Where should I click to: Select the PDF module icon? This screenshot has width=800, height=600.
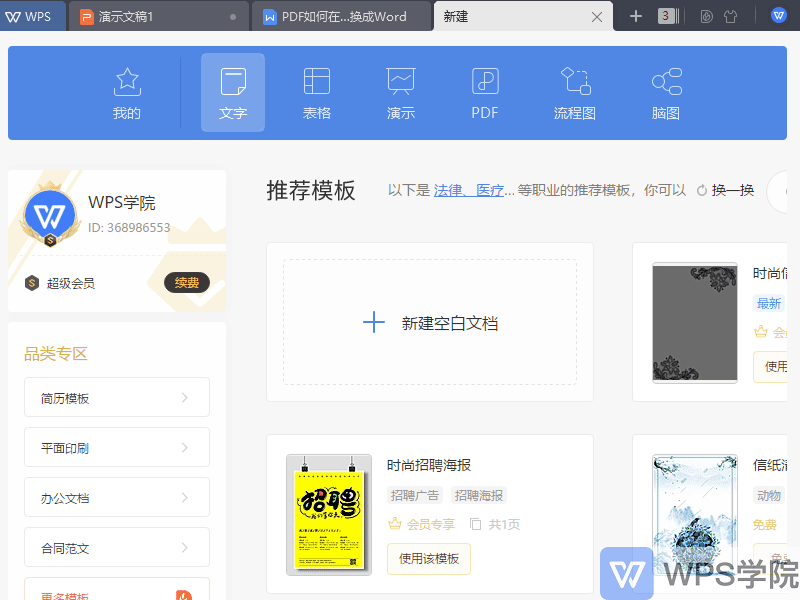tap(484, 92)
